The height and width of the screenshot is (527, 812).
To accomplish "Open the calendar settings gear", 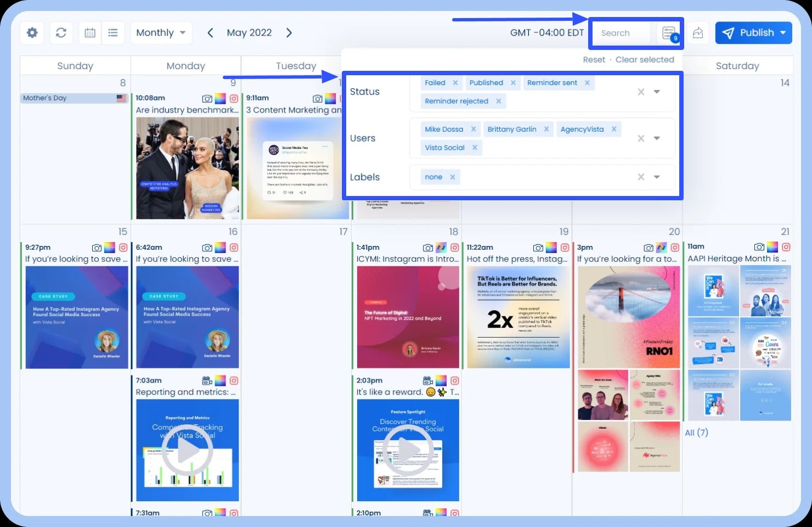I will tap(31, 32).
